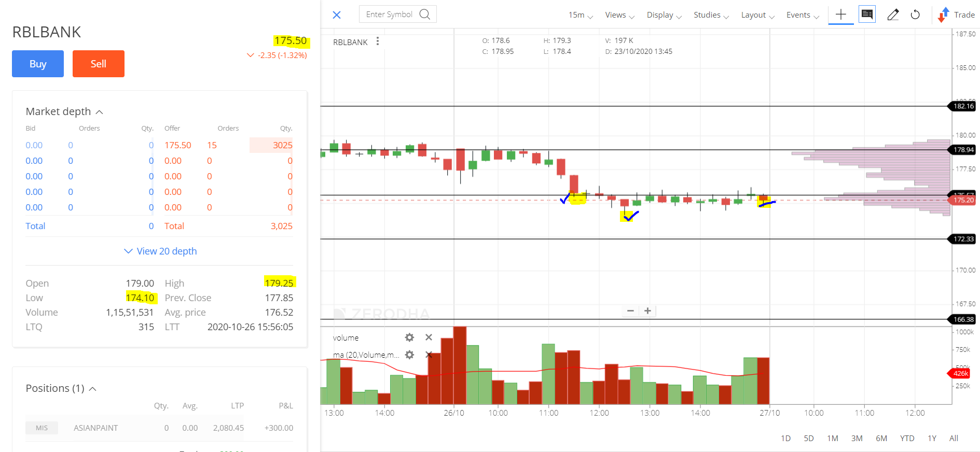Open the Studies menu
Viewport: 980px width, 452px height.
click(x=711, y=15)
